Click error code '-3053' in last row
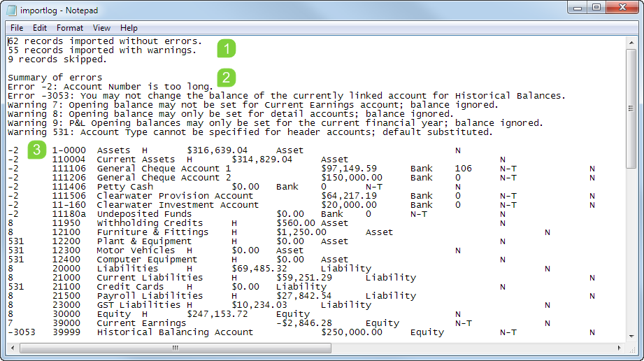Viewport: 644px width, 361px height. click(x=22, y=332)
